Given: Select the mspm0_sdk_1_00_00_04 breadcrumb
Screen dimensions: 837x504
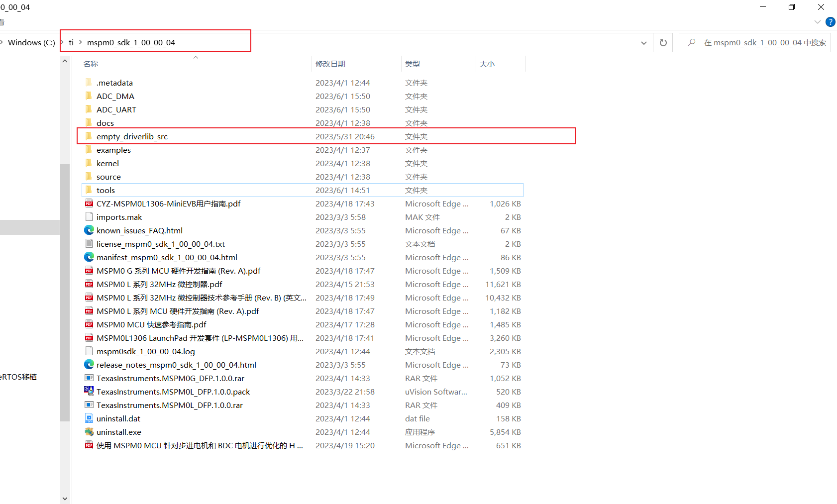Looking at the screenshot, I should tap(131, 42).
